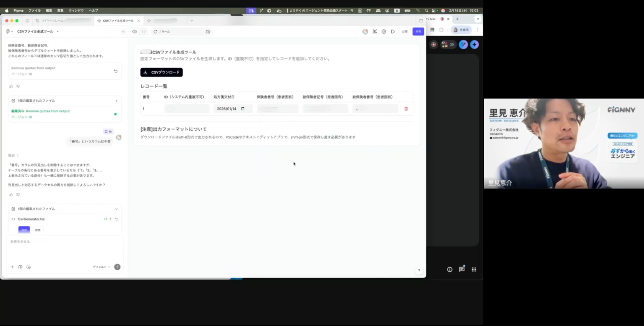The height and width of the screenshot is (326, 644).
Task: Click the CSVダウンロード button
Action: 162,72
